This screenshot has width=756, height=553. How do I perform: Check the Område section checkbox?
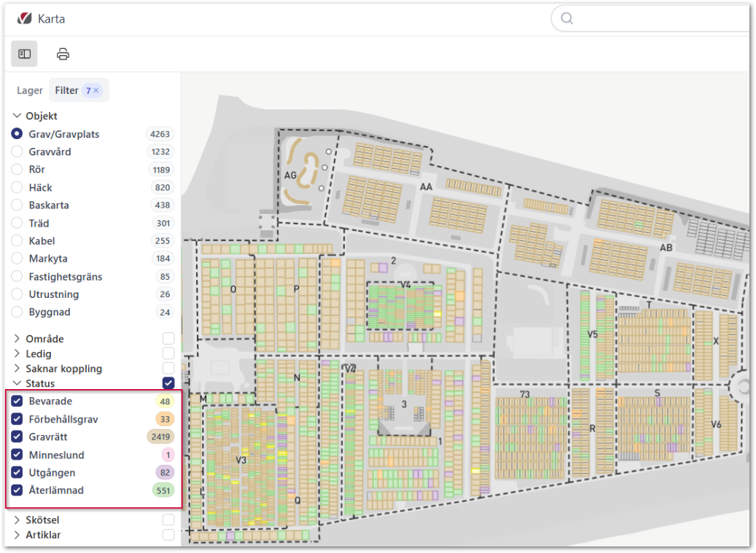click(x=168, y=339)
